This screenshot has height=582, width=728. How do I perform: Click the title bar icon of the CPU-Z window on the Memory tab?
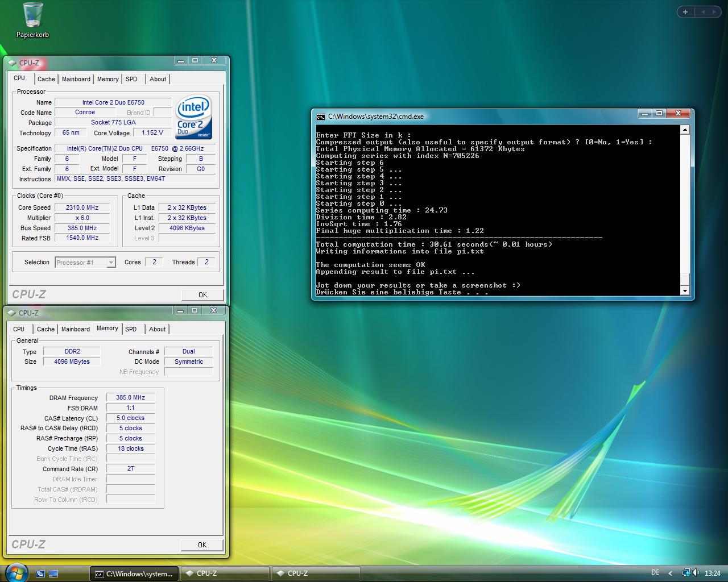pyautogui.click(x=13, y=313)
